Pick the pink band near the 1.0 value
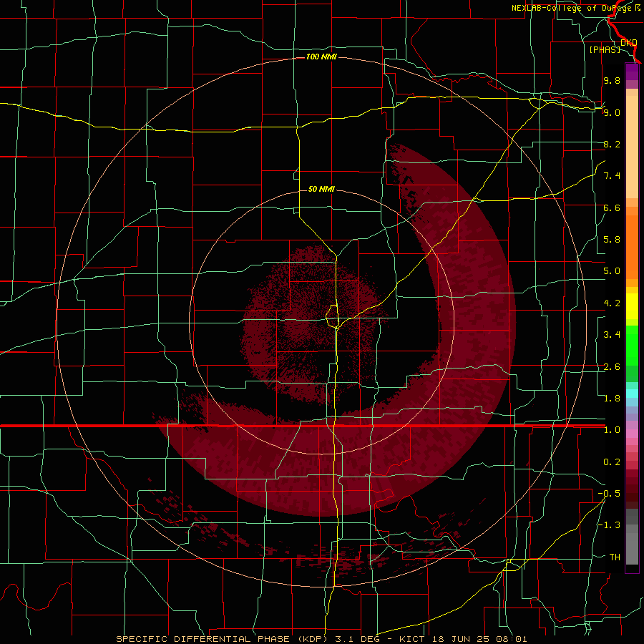This screenshot has height=644, width=644. 632,434
